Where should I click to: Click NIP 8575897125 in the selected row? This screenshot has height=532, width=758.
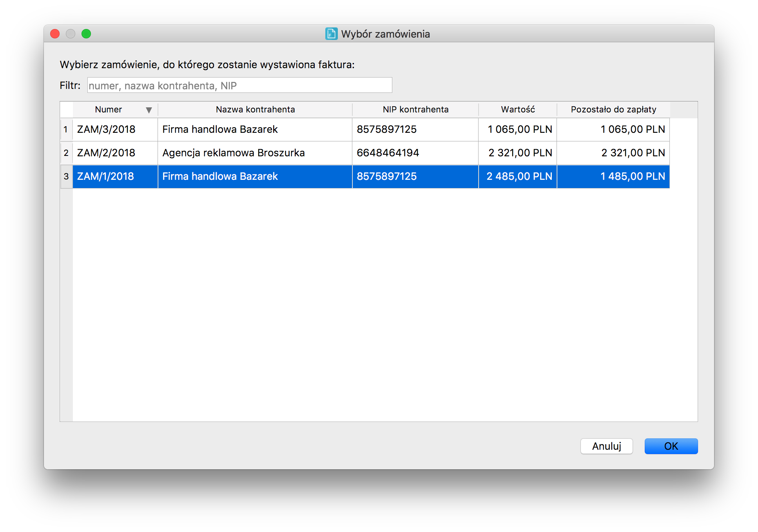pos(415,176)
